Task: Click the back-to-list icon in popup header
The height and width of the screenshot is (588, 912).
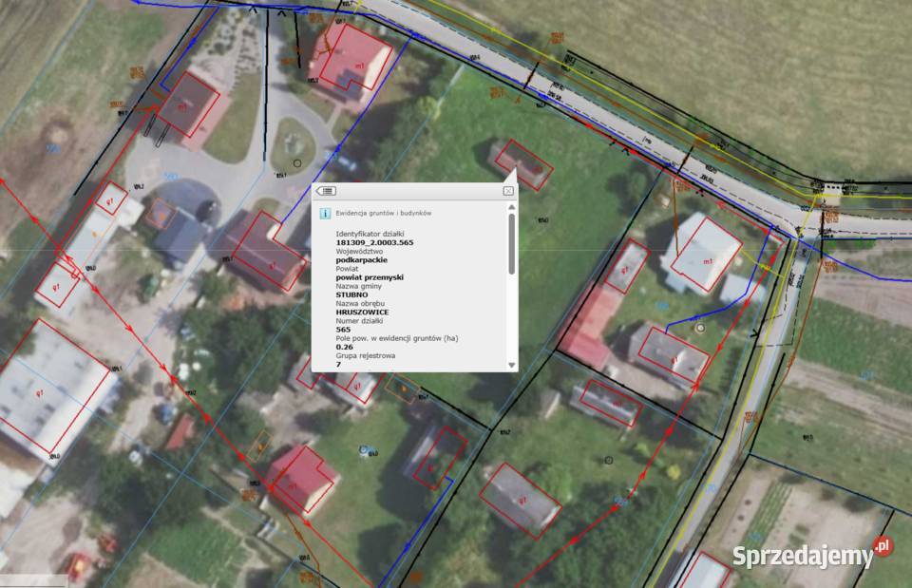Action: point(327,191)
